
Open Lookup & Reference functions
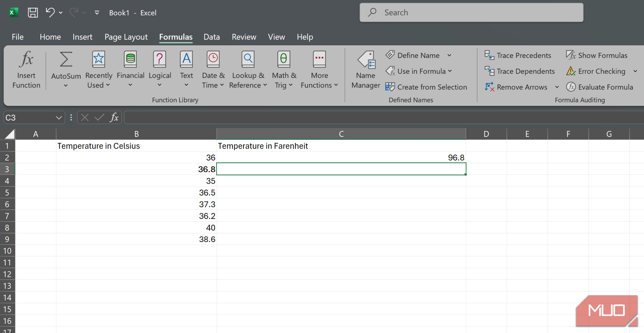point(248,70)
